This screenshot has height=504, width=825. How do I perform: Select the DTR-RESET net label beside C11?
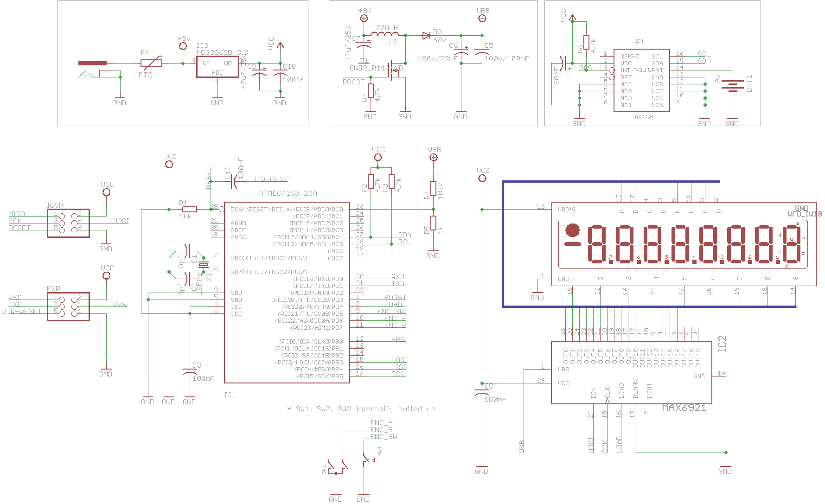point(272,179)
